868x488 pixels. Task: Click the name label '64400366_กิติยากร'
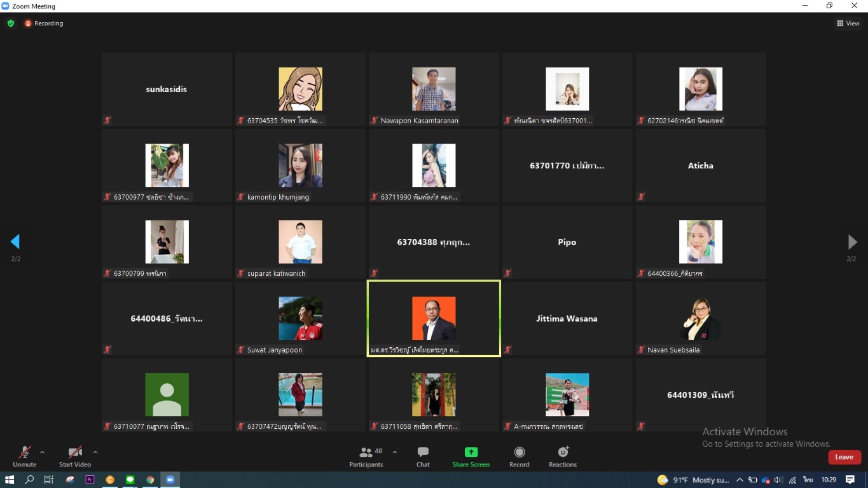[675, 273]
